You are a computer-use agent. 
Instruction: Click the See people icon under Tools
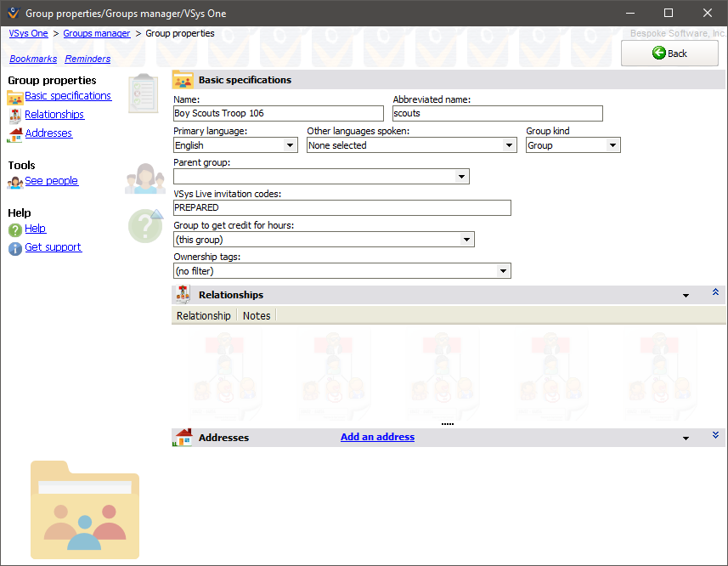tap(15, 182)
